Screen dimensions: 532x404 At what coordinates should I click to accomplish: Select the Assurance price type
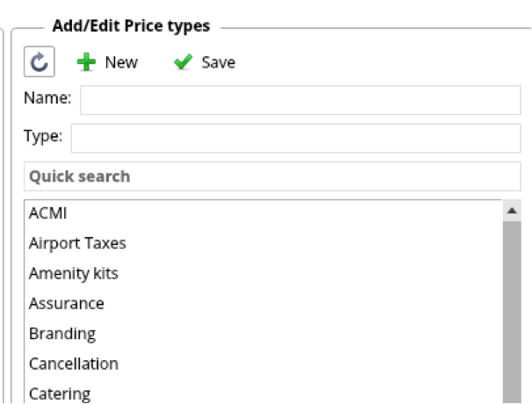click(x=66, y=304)
